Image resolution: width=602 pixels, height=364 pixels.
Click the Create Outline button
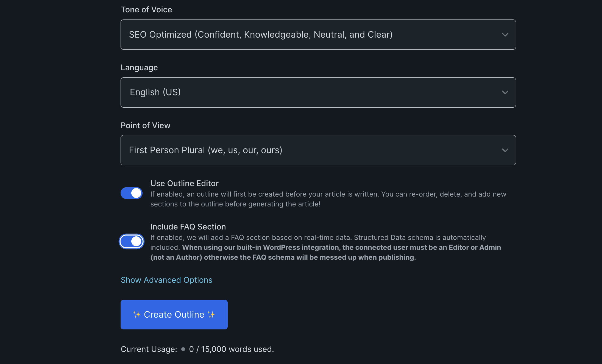pyautogui.click(x=174, y=315)
